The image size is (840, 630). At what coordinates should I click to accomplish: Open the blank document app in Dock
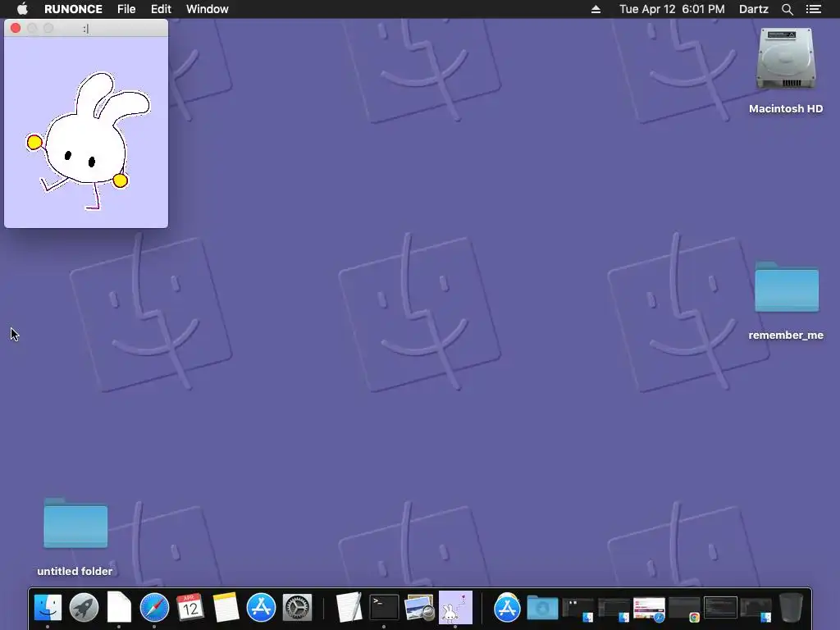pyautogui.click(x=119, y=608)
